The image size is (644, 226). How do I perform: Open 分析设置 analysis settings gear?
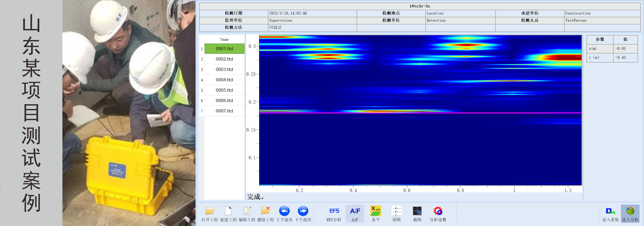(x=438, y=211)
